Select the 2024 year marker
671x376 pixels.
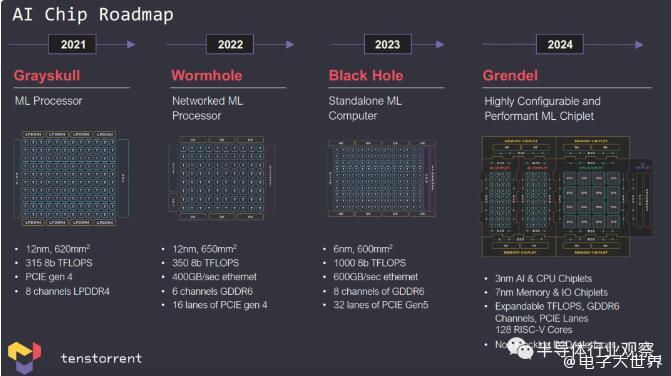click(559, 44)
